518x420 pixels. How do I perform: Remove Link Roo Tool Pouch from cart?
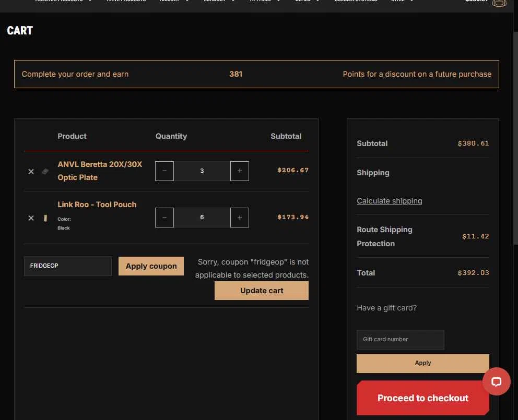click(x=31, y=218)
